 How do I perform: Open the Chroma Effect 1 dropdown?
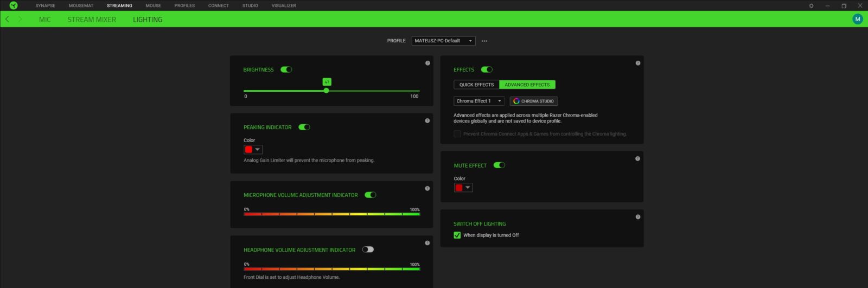click(x=479, y=101)
